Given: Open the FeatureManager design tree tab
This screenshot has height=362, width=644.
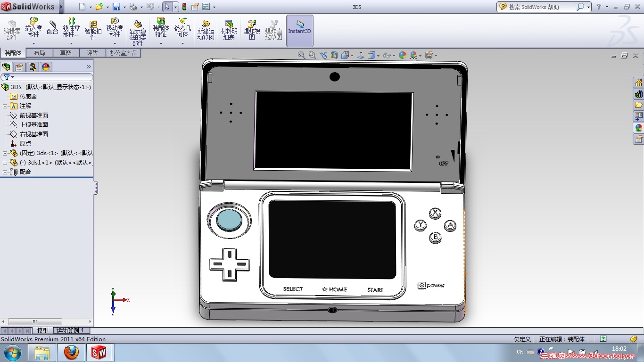Looking at the screenshot, I should 6,67.
